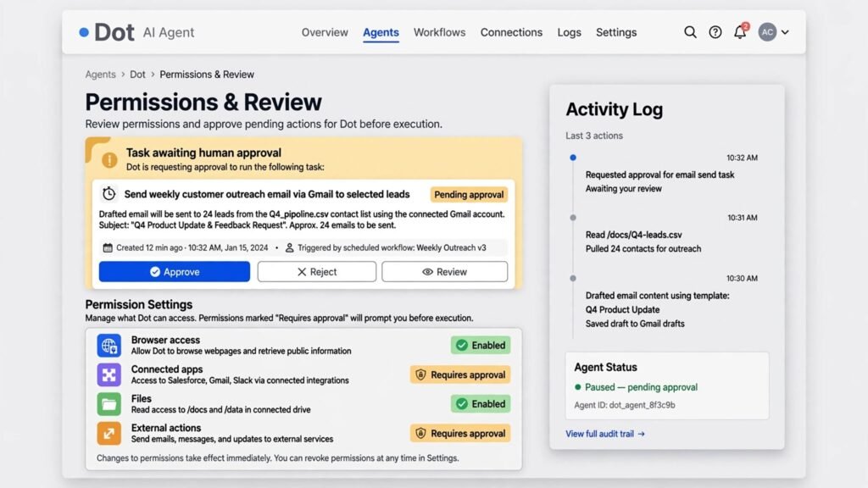The height and width of the screenshot is (488, 868).
Task: Click the green agent status dot
Action: point(577,387)
